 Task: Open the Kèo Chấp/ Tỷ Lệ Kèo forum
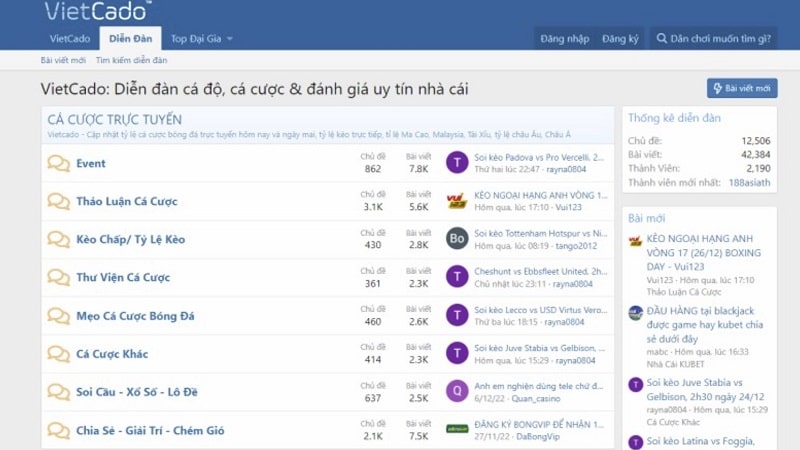[x=131, y=239]
